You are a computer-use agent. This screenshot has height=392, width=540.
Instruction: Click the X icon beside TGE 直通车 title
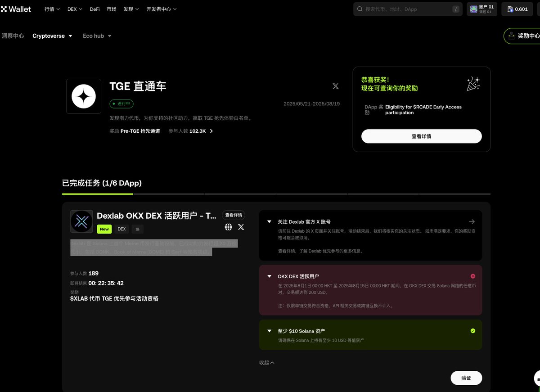pyautogui.click(x=335, y=86)
